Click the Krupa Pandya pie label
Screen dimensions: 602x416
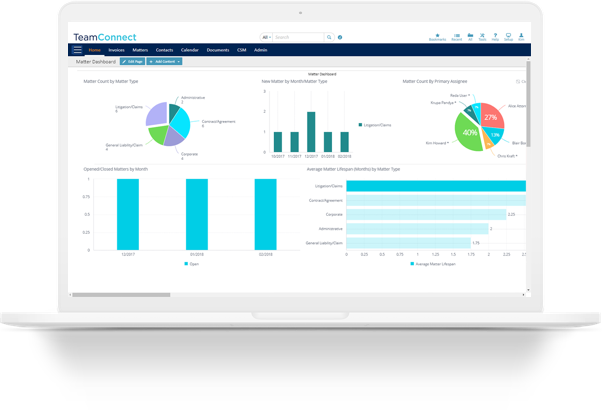pos(443,103)
